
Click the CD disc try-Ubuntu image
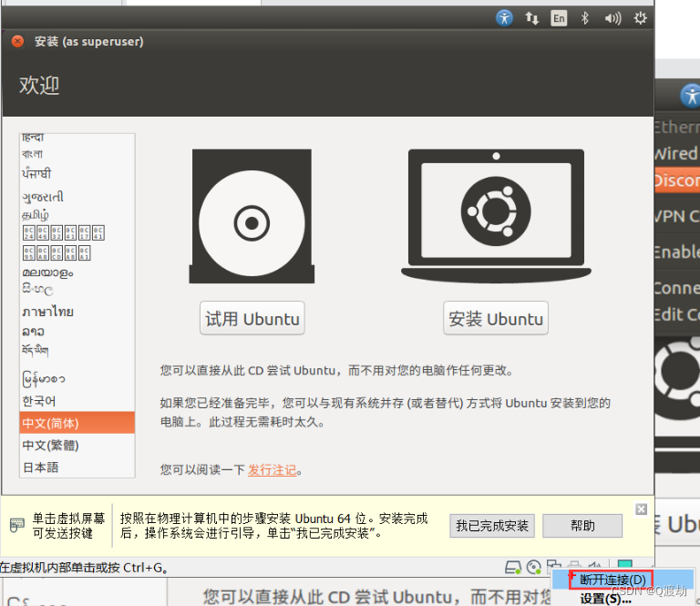(252, 217)
